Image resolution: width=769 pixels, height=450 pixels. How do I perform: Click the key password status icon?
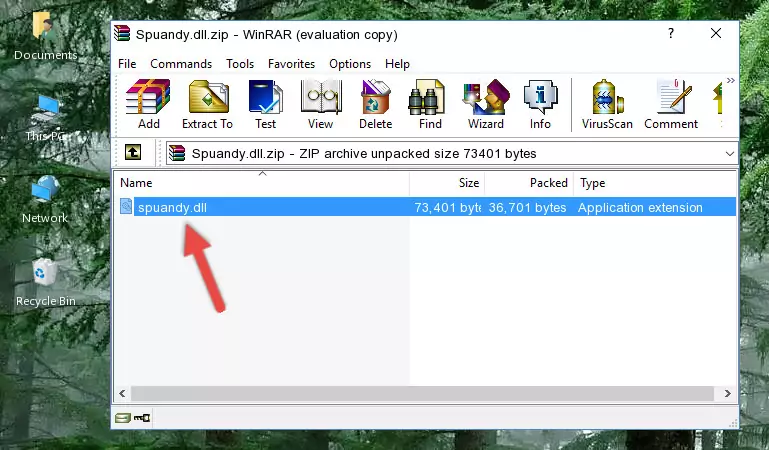pos(142,418)
